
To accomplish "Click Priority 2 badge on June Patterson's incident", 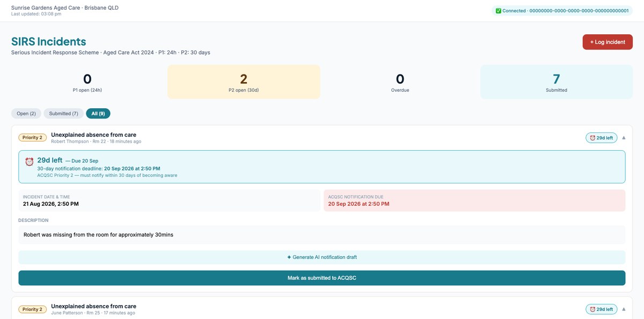I will (32, 309).
